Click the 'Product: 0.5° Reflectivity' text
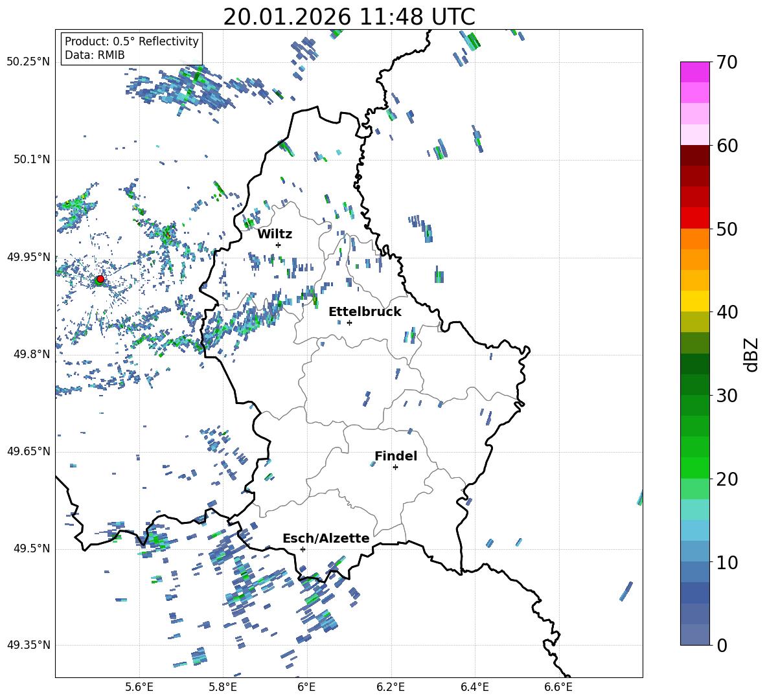The height and width of the screenshot is (700, 767). (132, 41)
